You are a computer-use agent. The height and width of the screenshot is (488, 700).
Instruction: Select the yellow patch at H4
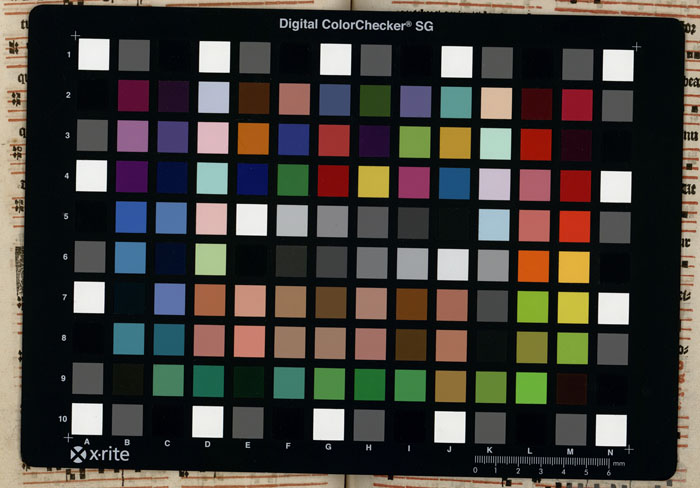click(373, 182)
